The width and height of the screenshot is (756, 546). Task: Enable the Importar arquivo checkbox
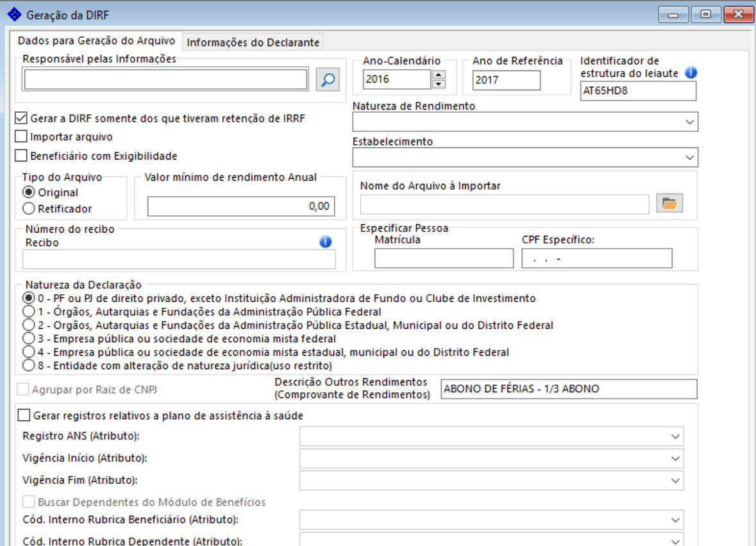(x=21, y=136)
